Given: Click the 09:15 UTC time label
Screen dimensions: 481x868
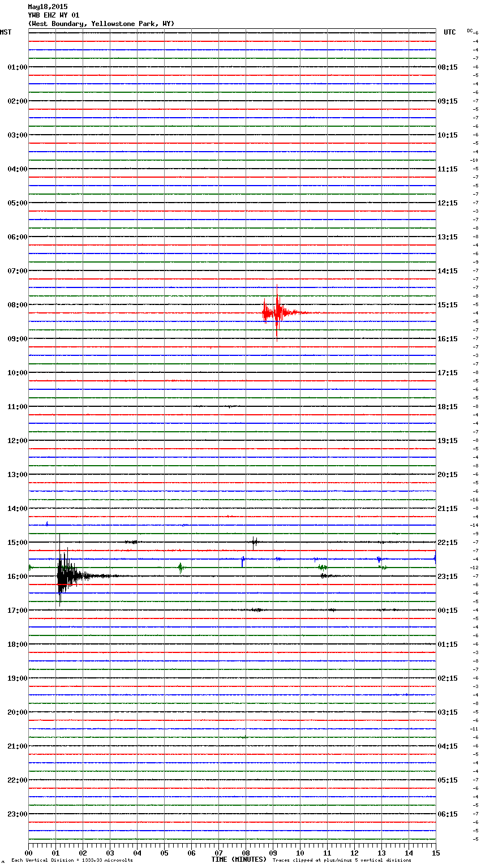Looking at the screenshot, I should pyautogui.click(x=448, y=101).
